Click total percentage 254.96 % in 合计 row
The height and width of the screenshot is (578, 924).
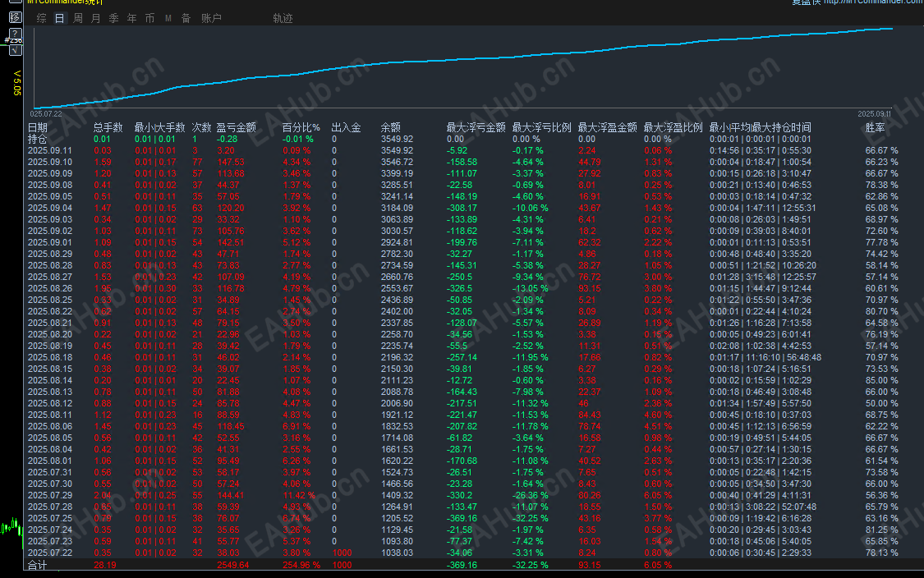(301, 565)
